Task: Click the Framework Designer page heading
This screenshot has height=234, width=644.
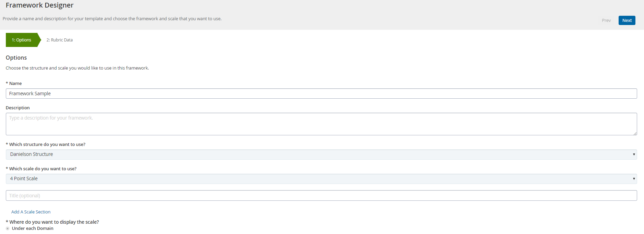Action: (39, 5)
